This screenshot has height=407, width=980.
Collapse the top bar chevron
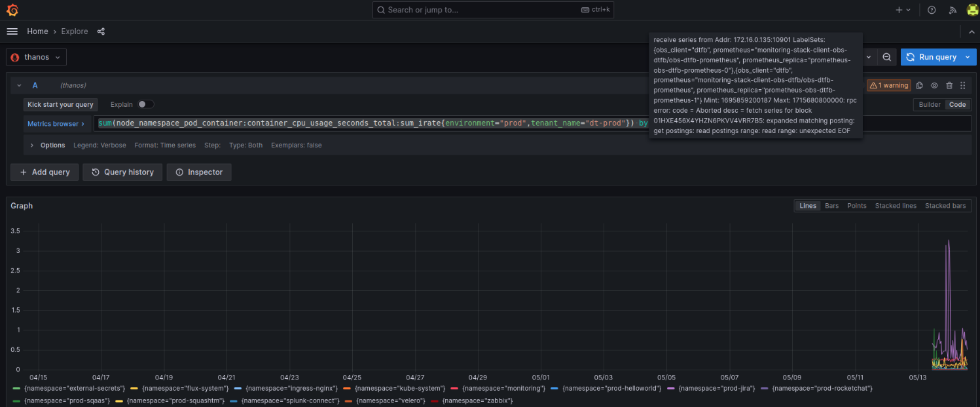click(971, 31)
